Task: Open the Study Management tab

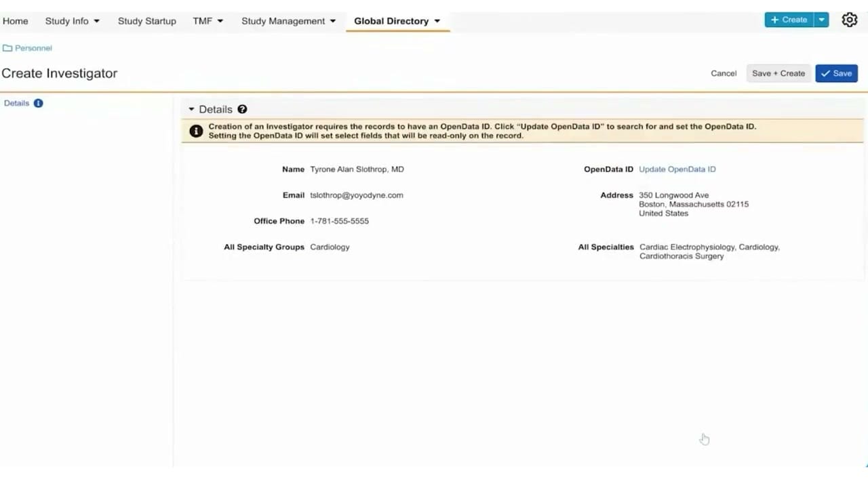Action: 283,21
